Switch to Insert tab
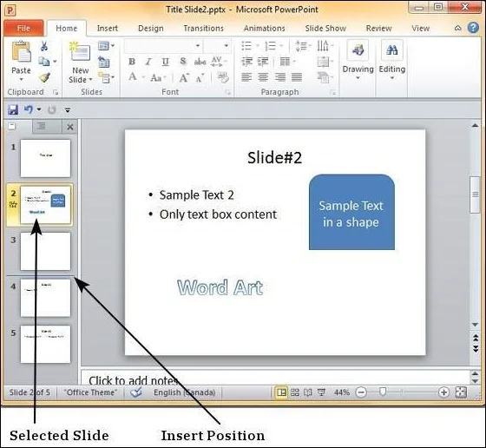Image resolution: width=486 pixels, height=448 pixels. (x=108, y=28)
